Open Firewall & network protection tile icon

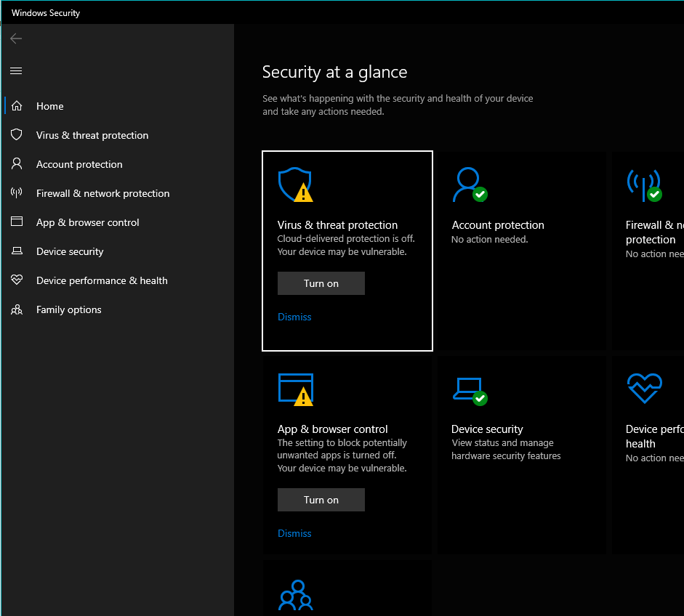pyautogui.click(x=643, y=185)
